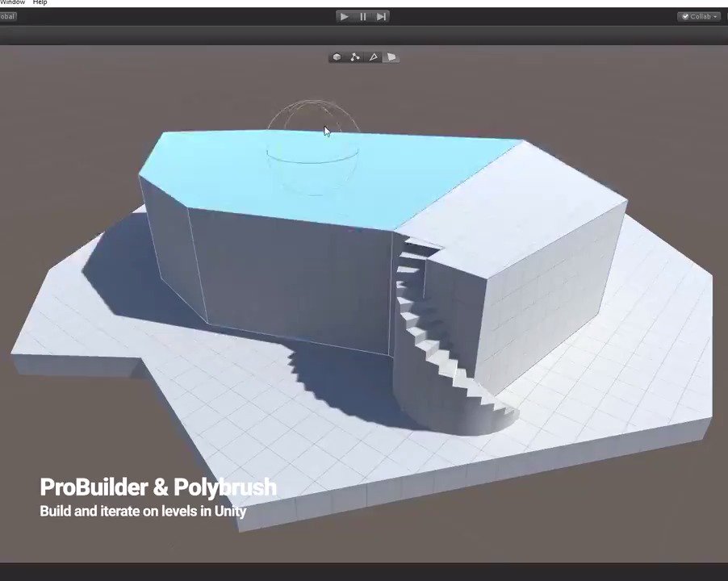Pause the game with the Pause button
The image size is (728, 581).
pos(362,17)
